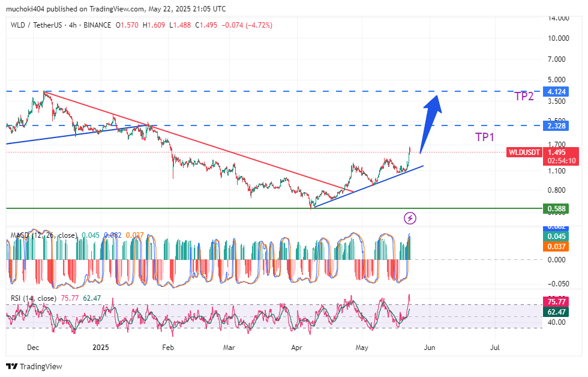Click the MACD (12, 26, close) indicator title
Screen dimensions: 588x377
(43, 235)
